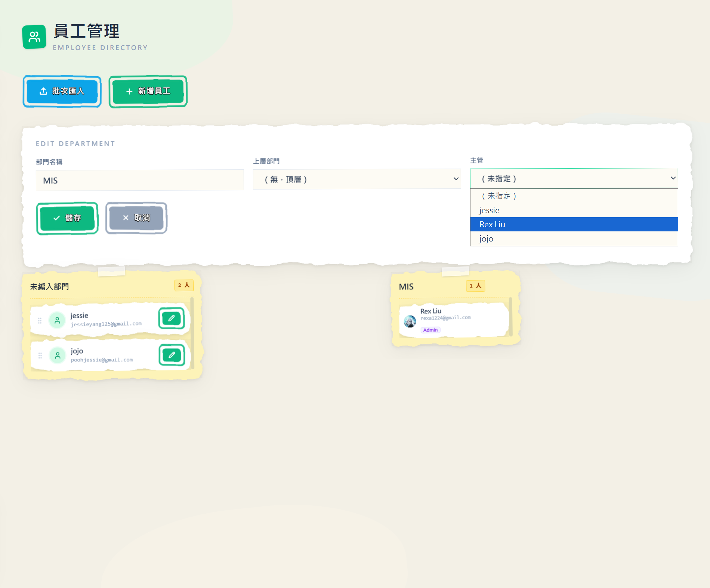Click the jojo name in 未編入部門 card
The image size is (710, 588).
[77, 351]
